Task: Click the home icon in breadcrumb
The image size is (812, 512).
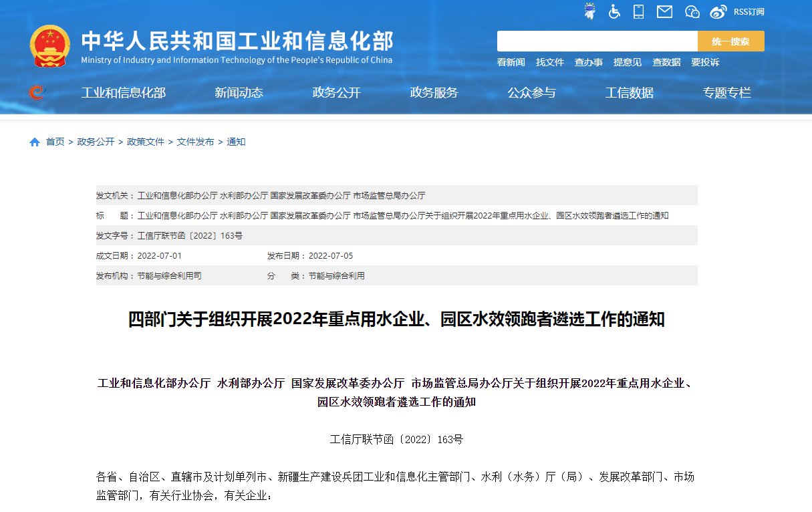Action: pyautogui.click(x=35, y=142)
